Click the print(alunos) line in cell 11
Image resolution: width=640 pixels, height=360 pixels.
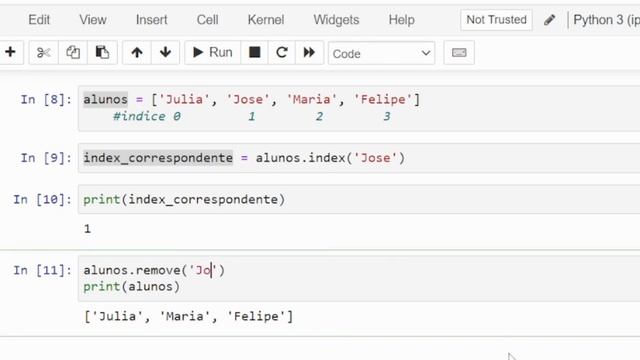(131, 287)
